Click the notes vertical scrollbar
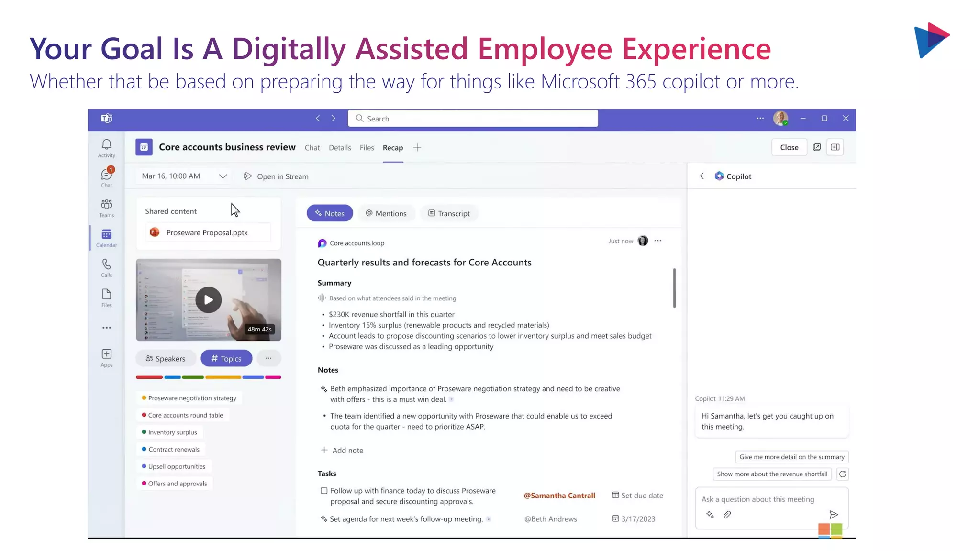Screen dimensions: 980x551 [674, 288]
